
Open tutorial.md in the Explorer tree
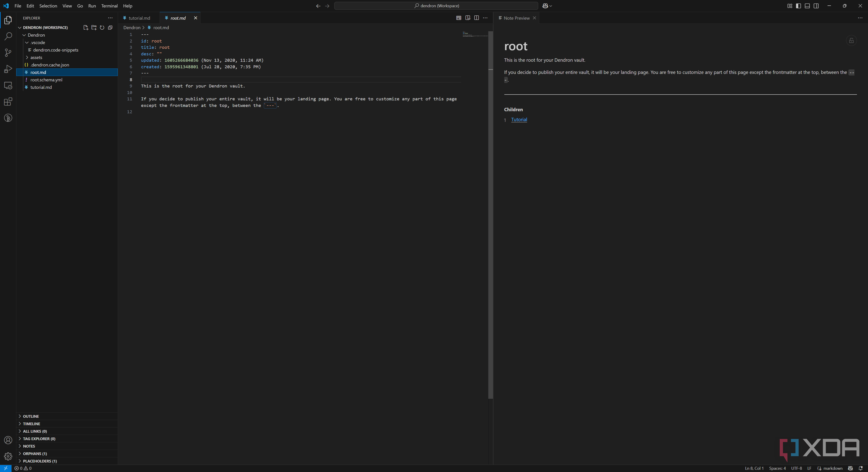point(67,87)
